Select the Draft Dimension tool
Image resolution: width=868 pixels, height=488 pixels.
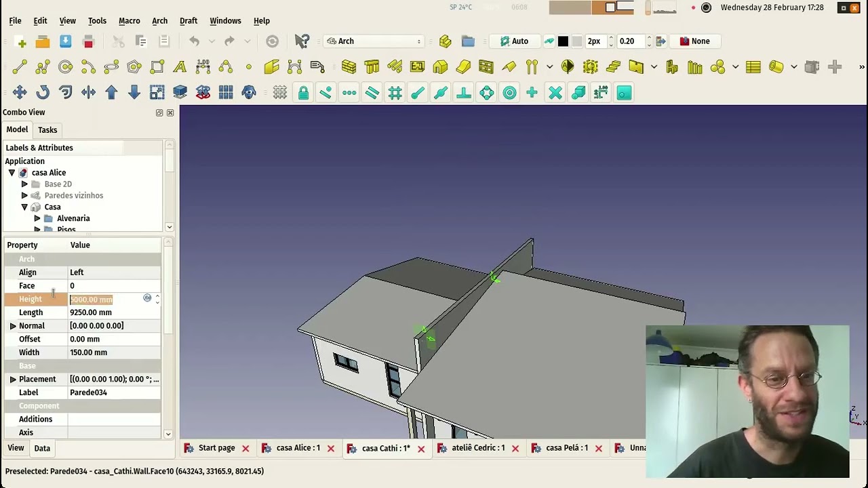coord(203,66)
